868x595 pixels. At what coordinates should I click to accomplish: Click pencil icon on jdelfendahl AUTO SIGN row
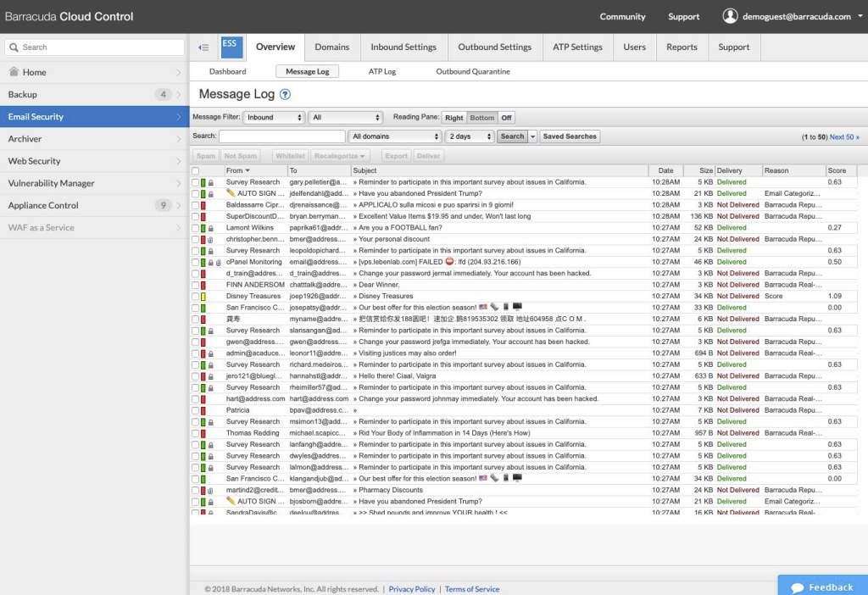click(231, 193)
